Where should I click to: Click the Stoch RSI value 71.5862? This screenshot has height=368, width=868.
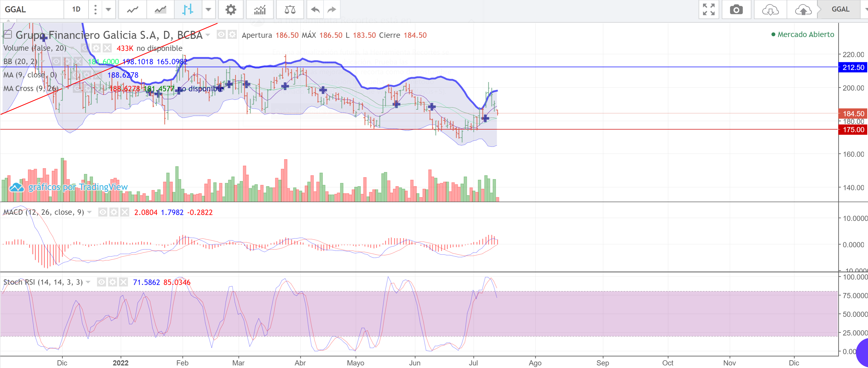[146, 282]
